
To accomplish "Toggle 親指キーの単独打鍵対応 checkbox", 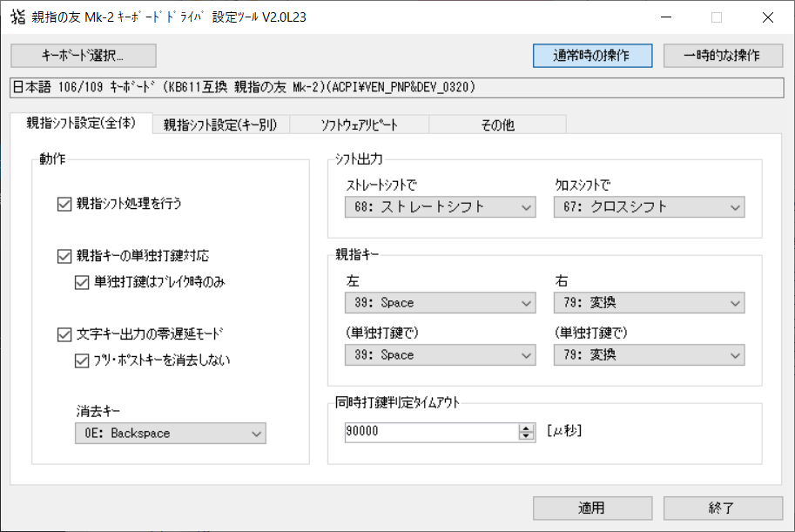I will point(63,256).
